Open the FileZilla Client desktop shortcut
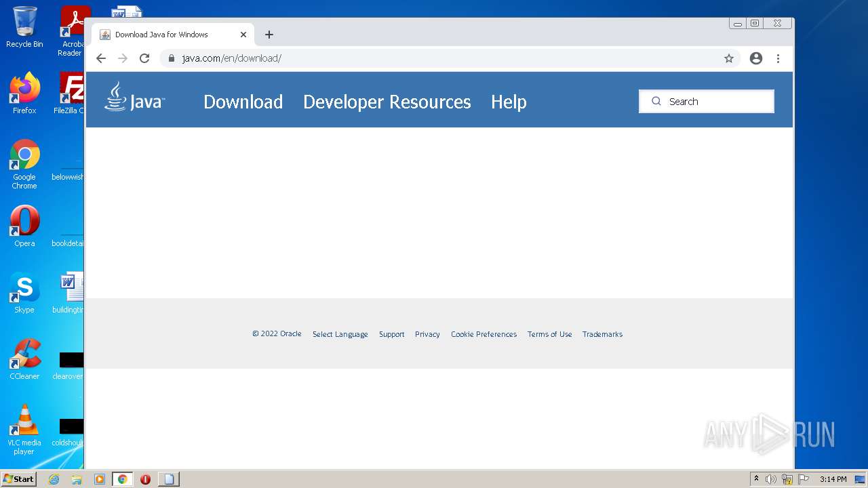The height and width of the screenshot is (488, 868). pos(70,93)
